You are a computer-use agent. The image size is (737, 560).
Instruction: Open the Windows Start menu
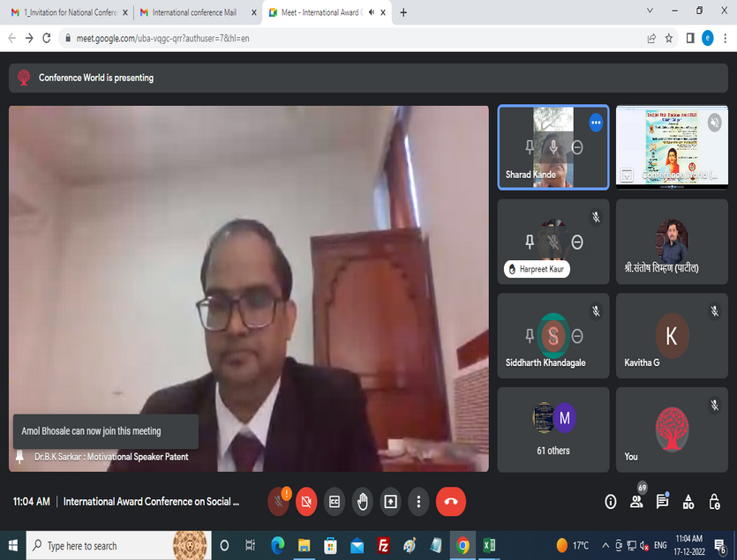pos(12,545)
